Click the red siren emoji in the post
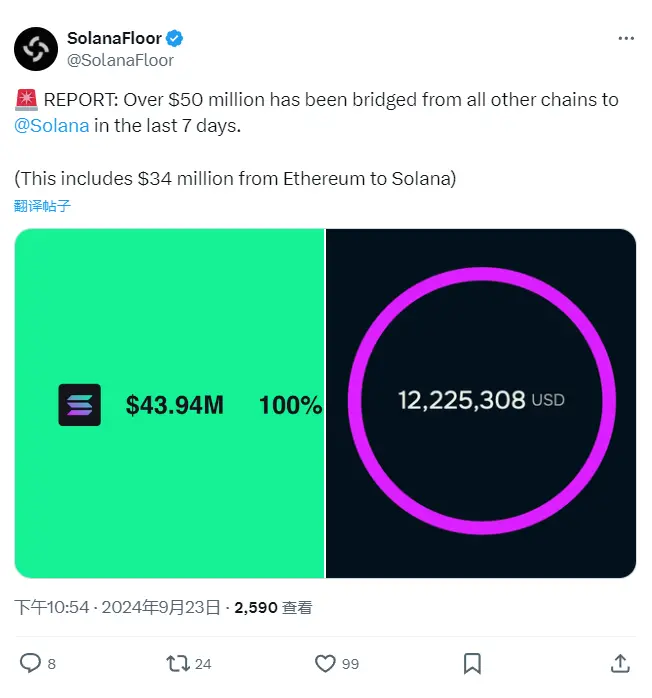This screenshot has height=698, width=652. (26, 101)
